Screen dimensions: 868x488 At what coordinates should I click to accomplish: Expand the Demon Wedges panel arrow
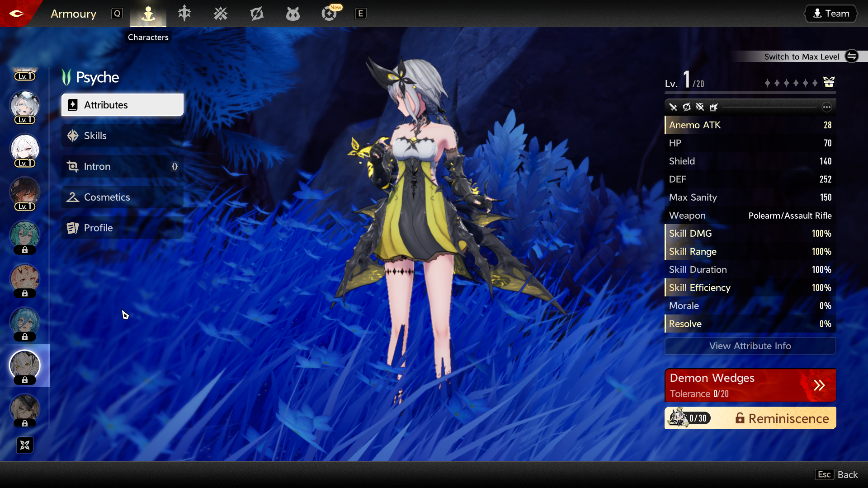point(819,385)
